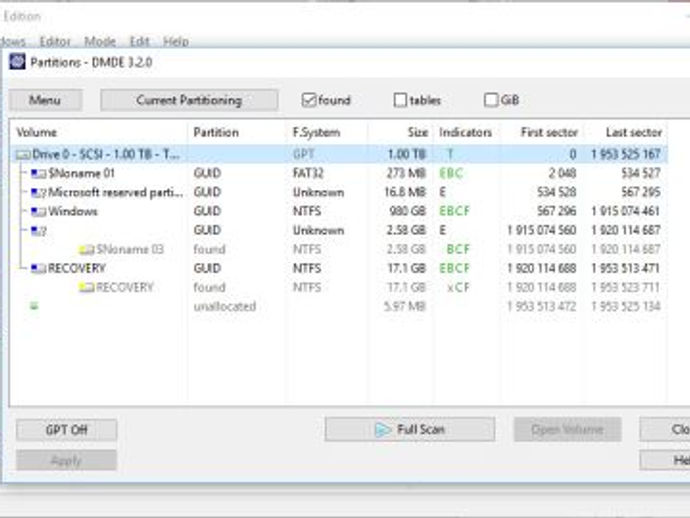Screen dimensions: 690x518
Task: Click the Current Partitioning button
Action: pos(189,100)
